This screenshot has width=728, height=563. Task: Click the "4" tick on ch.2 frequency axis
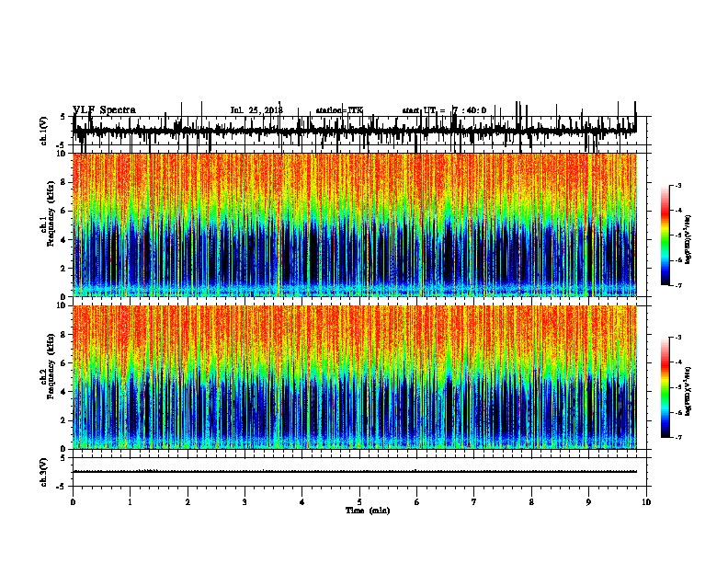[64, 392]
